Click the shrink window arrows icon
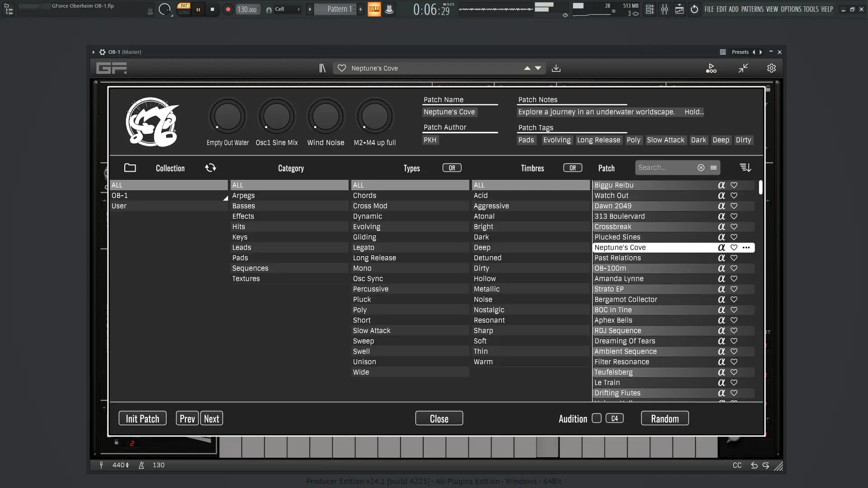The image size is (868, 488). point(743,68)
